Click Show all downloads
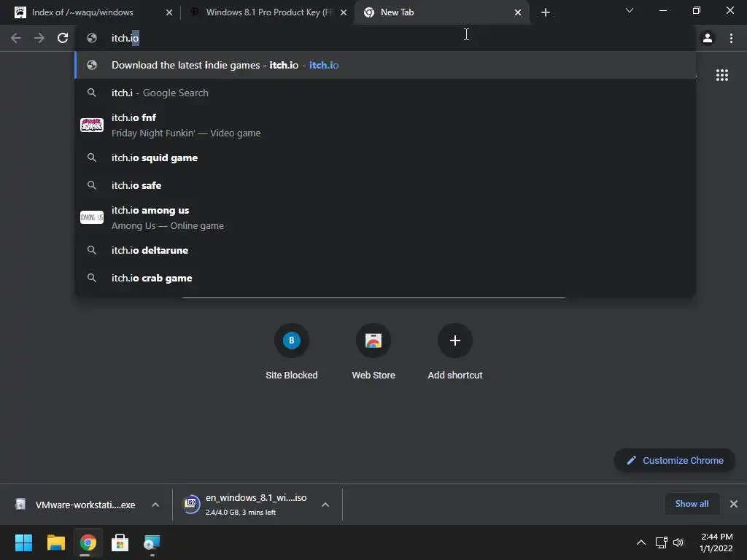Viewport: 747px width, 560px height. [x=692, y=504]
